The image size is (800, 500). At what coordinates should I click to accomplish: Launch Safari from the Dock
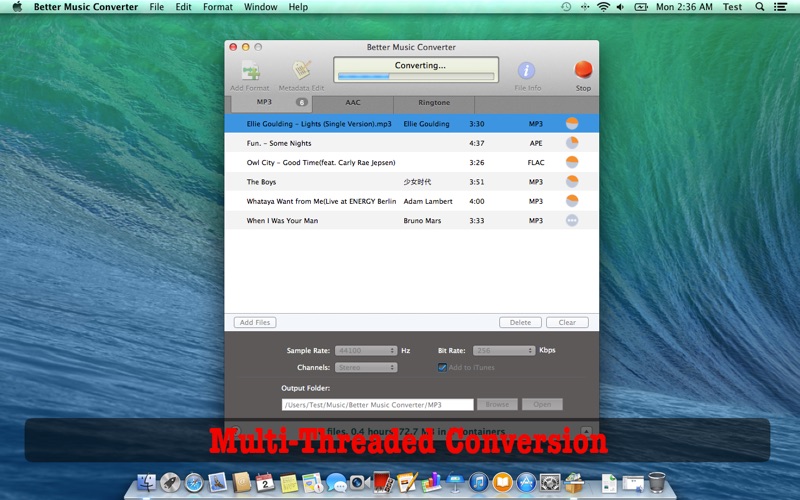pos(194,482)
